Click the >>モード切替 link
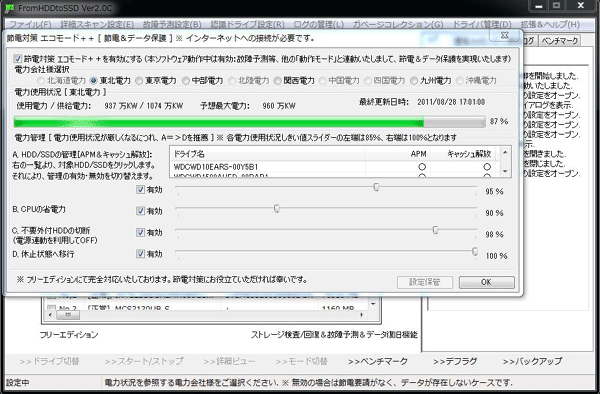Image resolution: width=600 pixels, height=394 pixels. [302, 361]
